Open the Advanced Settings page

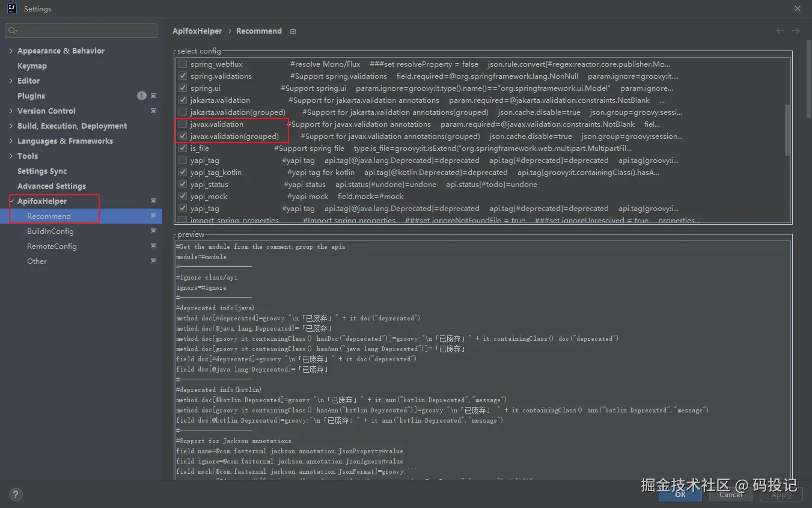tap(52, 186)
